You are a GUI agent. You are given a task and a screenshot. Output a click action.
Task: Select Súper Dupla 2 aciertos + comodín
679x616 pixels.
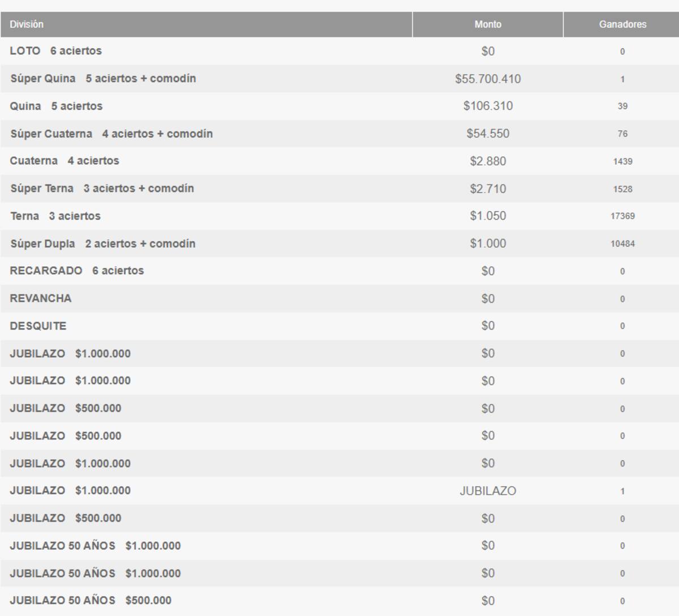pos(102,243)
